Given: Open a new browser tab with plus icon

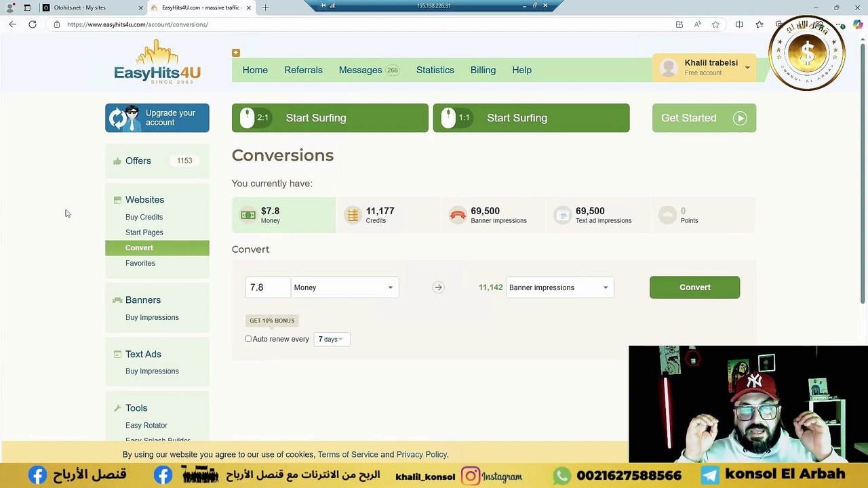Looking at the screenshot, I should (x=265, y=7).
